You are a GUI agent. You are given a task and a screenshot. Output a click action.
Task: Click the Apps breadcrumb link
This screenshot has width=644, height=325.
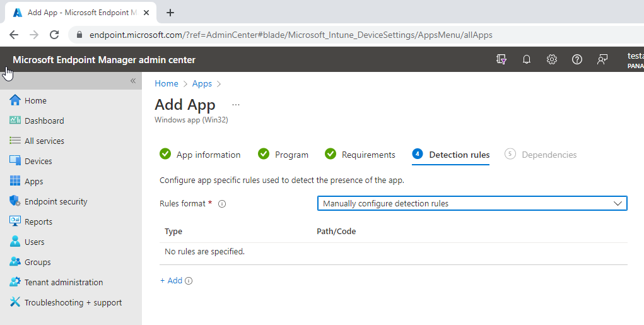coord(202,83)
